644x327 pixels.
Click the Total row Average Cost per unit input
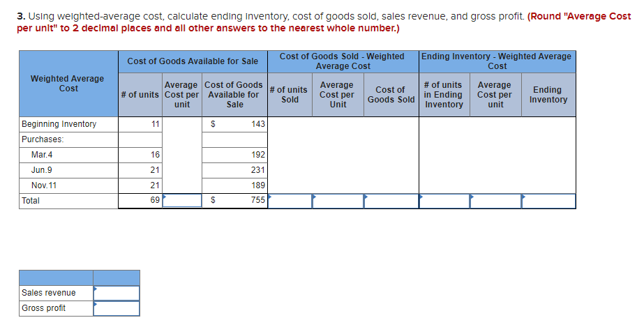pyautogui.click(x=182, y=201)
